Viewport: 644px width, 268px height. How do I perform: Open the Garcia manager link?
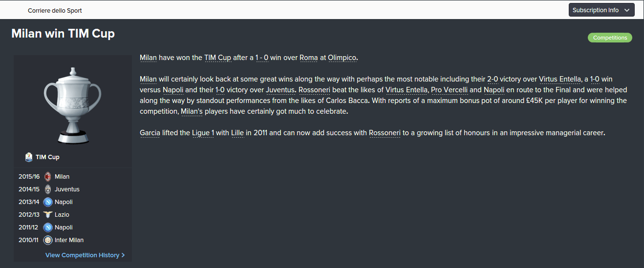click(x=150, y=133)
